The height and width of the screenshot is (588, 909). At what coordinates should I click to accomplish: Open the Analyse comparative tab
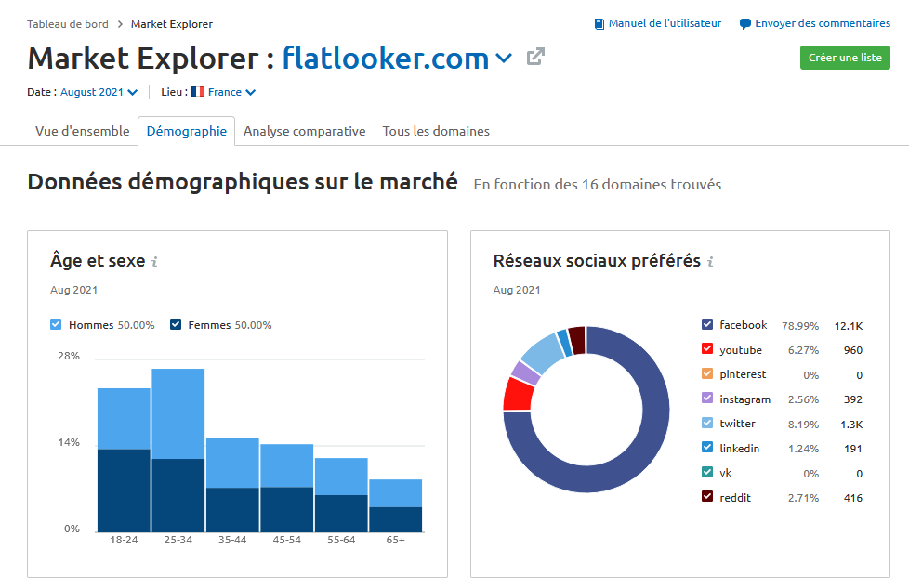pyautogui.click(x=304, y=131)
